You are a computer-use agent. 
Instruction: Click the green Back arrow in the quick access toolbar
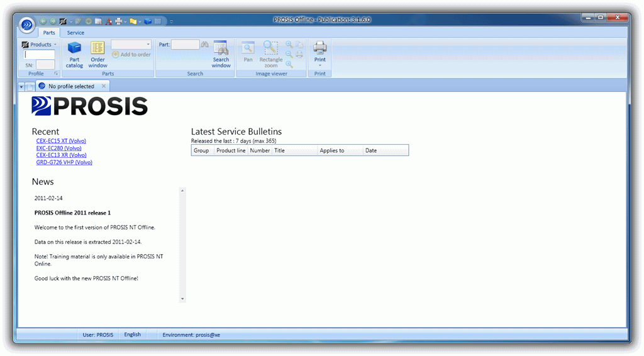[43, 21]
